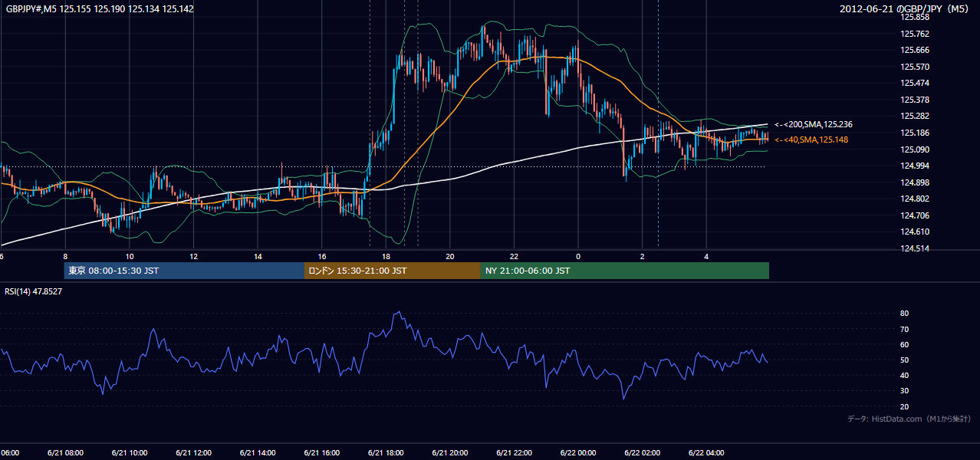This screenshot has height=460, width=980.
Task: Click the 125.762 price axis label
Action: coord(916,34)
